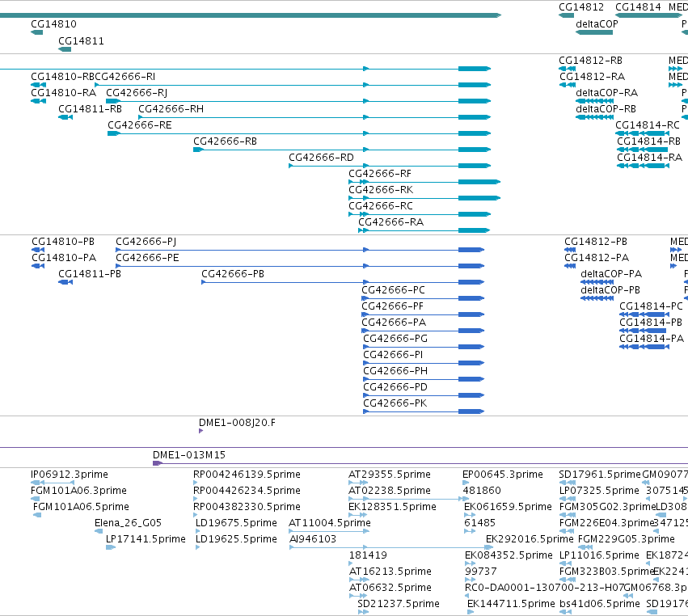Click protein CG42666-PF label

pos(393,306)
